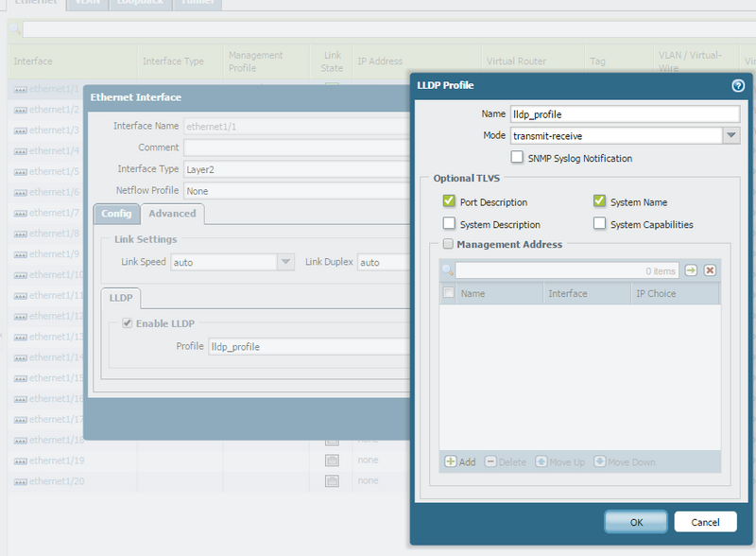Open the LLDP Profile help icon
This screenshot has height=556, width=756.
pyautogui.click(x=738, y=85)
